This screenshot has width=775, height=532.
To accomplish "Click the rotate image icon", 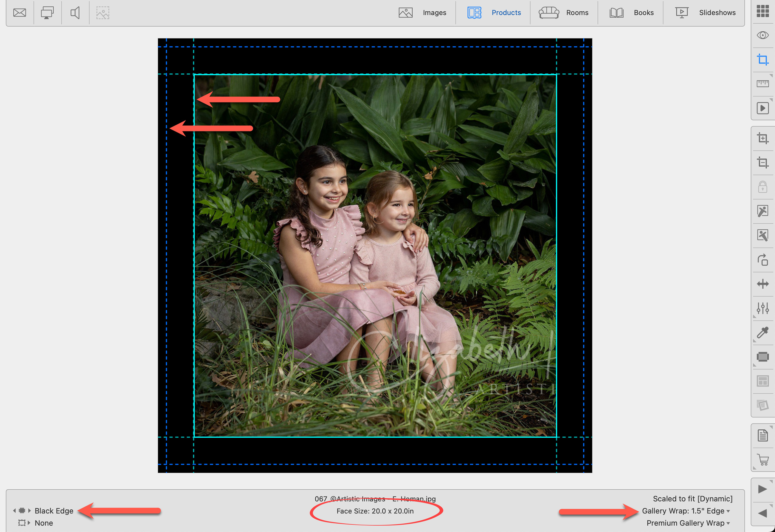I will pyautogui.click(x=763, y=260).
